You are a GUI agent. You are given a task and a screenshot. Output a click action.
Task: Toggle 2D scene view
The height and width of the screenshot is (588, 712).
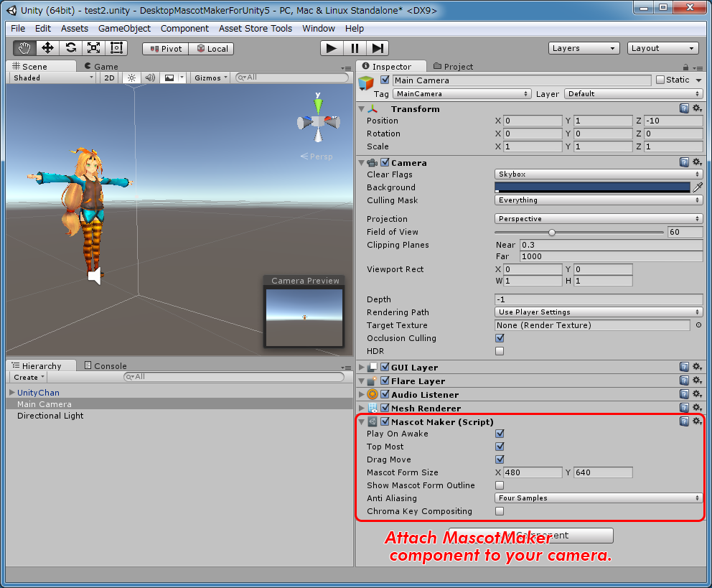(109, 78)
